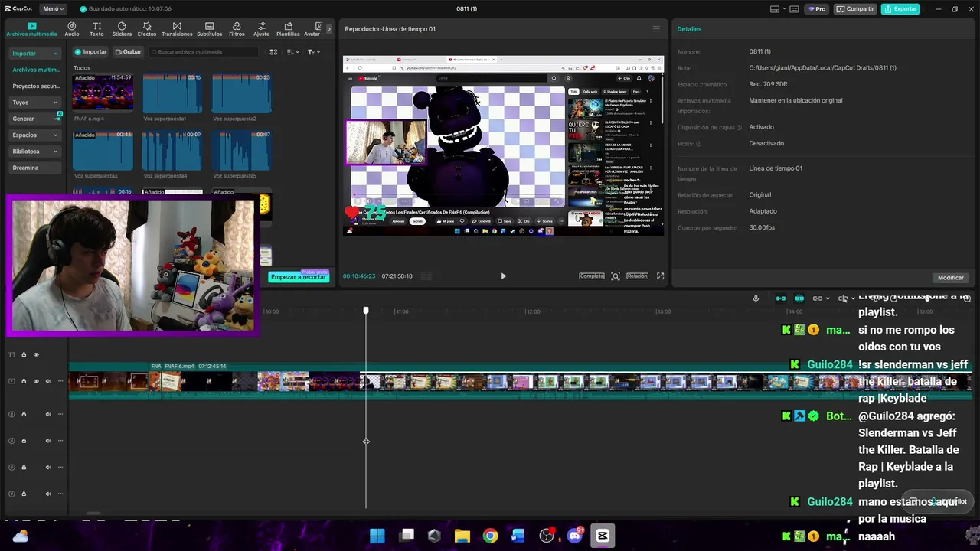Enter fullscreen preview mode
This screenshot has height=551, width=980.
[660, 276]
